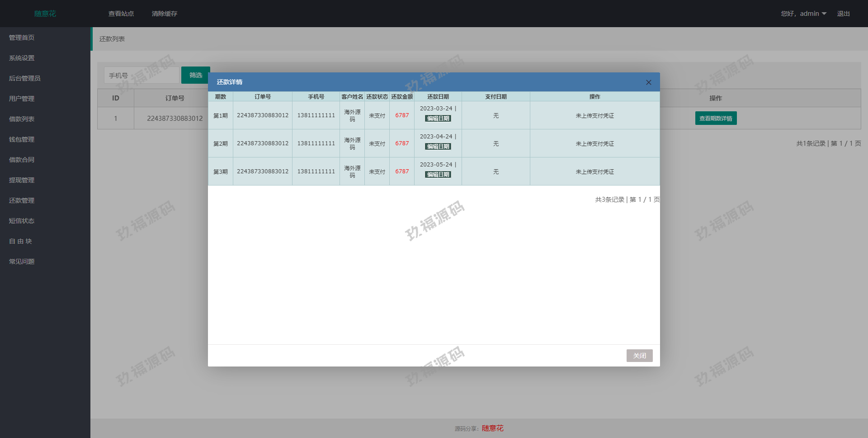This screenshot has height=438, width=868.
Task: Select 借款列表 in the sidebar
Action: tap(22, 119)
